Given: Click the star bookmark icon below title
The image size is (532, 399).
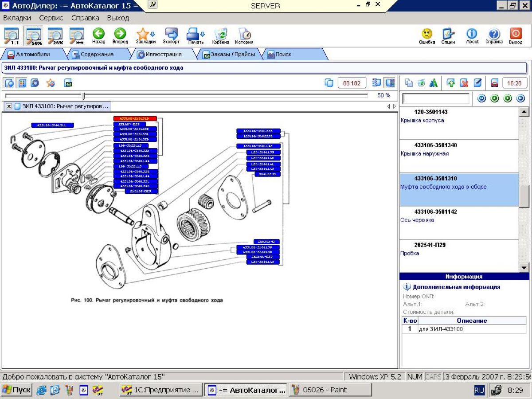Looking at the screenshot, I should (51, 83).
